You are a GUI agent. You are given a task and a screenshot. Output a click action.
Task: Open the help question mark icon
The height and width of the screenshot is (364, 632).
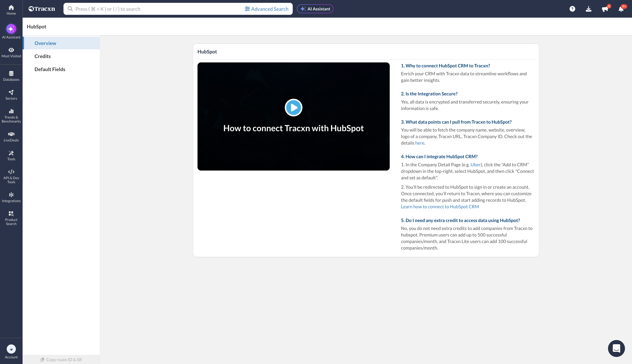572,9
